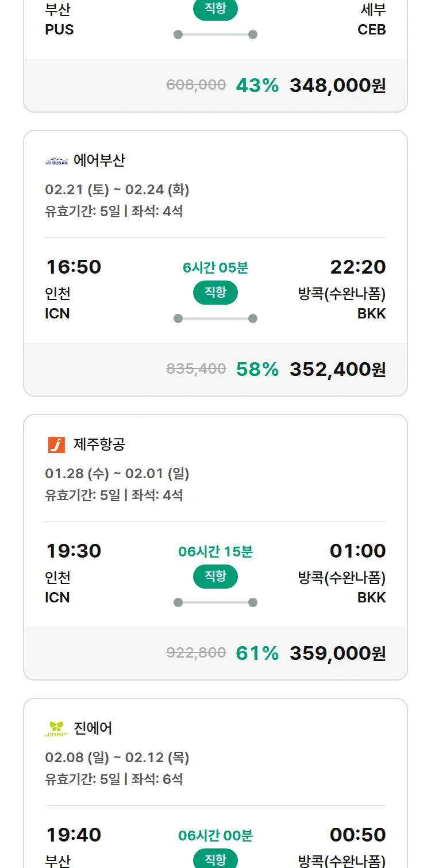Select the 359,000원 Jeju Air price
The width and height of the screenshot is (431, 868).
pos(337,653)
